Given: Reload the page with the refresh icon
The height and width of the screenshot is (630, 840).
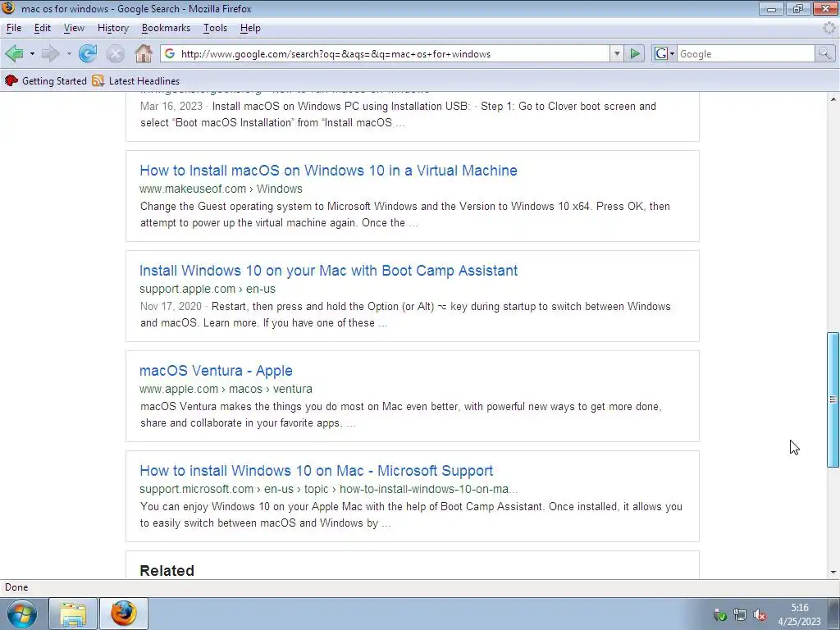Looking at the screenshot, I should 88,53.
